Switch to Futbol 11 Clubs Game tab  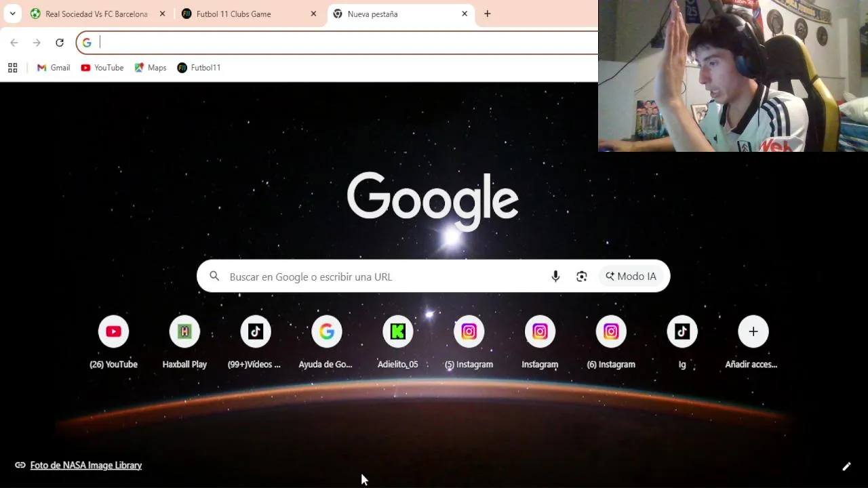pos(248,14)
